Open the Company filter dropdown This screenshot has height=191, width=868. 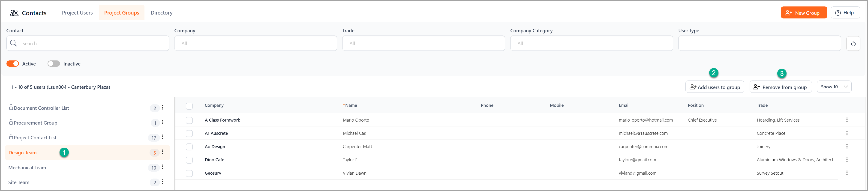point(255,43)
